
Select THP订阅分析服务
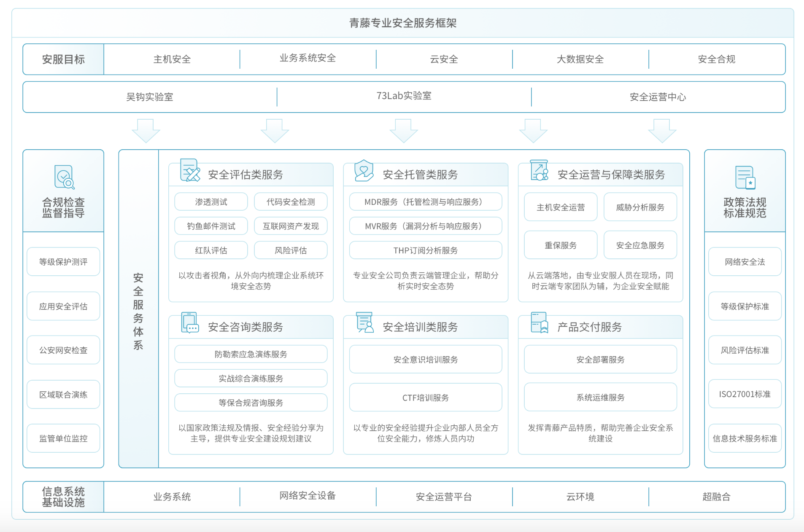pos(426,250)
